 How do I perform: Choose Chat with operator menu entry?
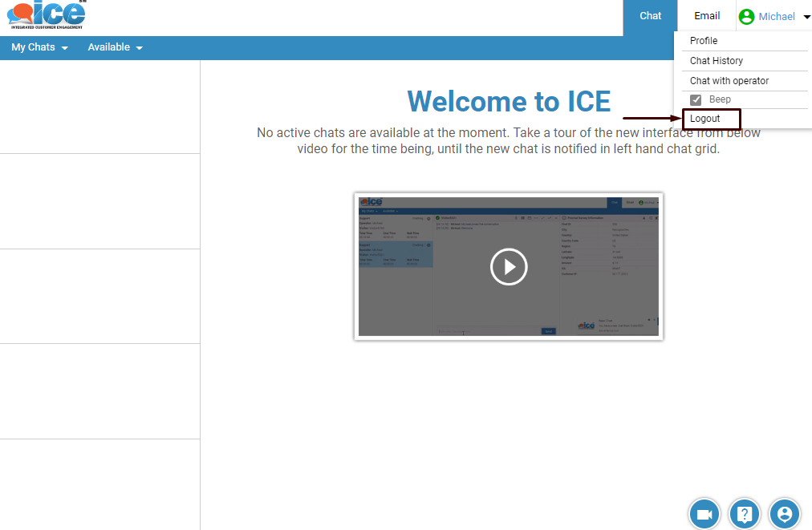tap(729, 81)
